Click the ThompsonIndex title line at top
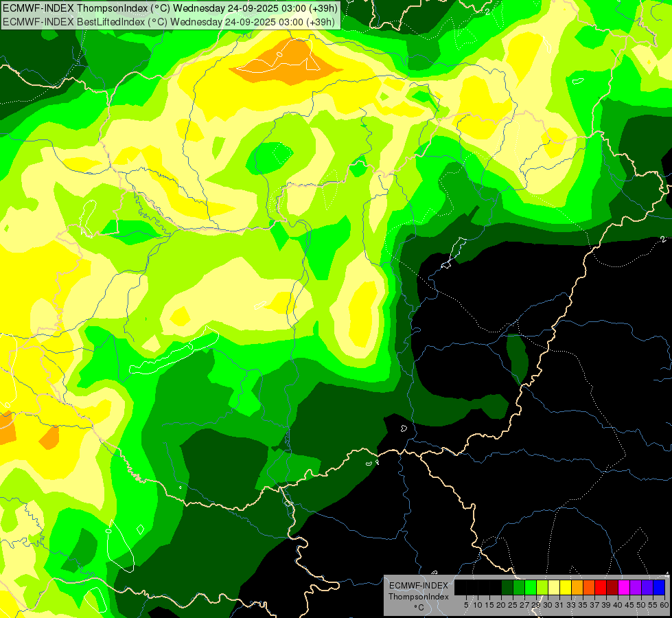Screen dimensions: 672x618 click(x=170, y=8)
